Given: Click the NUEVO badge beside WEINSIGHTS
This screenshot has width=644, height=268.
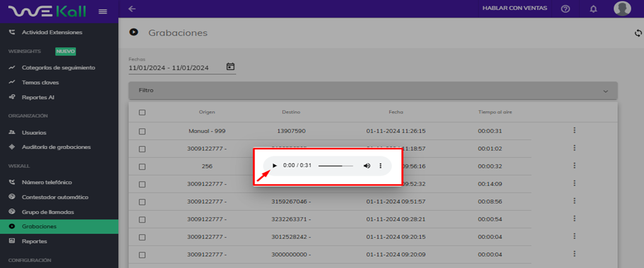Looking at the screenshot, I should [66, 51].
